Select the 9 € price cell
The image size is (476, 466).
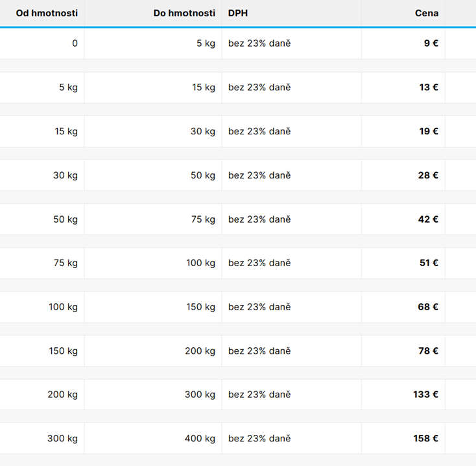pos(431,43)
